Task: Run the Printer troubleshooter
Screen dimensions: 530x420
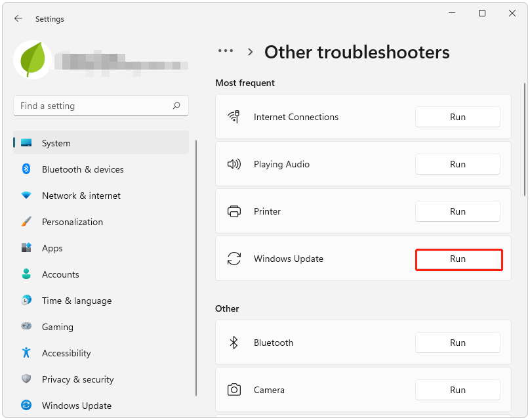Action: tap(457, 211)
